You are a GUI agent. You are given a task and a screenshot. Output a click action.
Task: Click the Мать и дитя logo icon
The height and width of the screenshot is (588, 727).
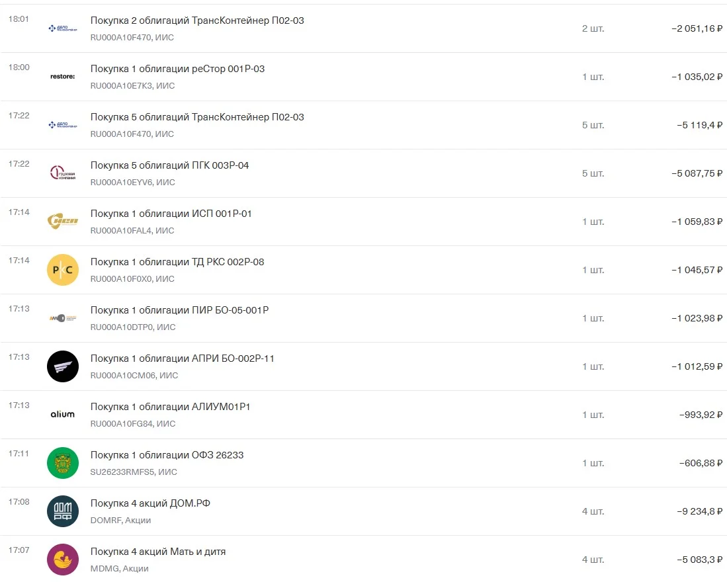63,560
